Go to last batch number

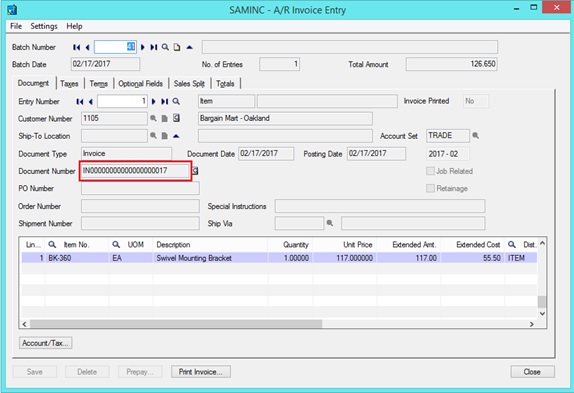pyautogui.click(x=154, y=47)
